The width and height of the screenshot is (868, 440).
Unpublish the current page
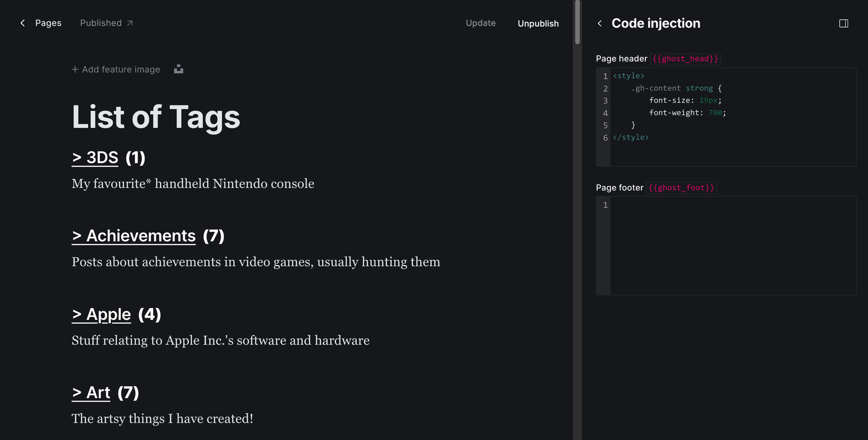538,23
